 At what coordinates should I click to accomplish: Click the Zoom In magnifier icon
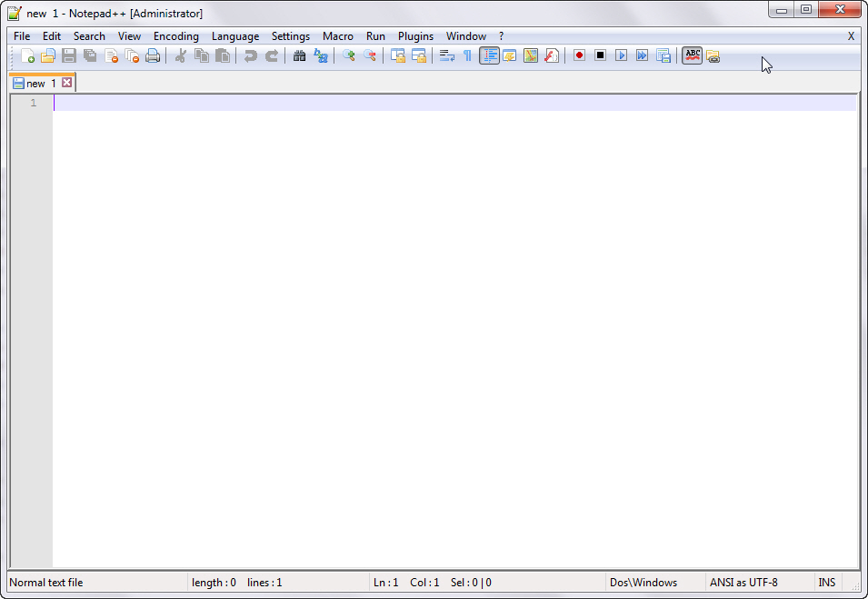coord(349,56)
